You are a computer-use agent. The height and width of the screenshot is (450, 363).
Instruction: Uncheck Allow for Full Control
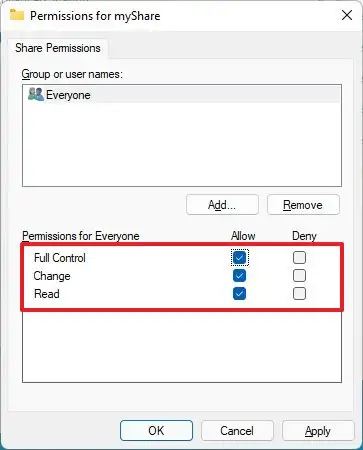pos(240,257)
